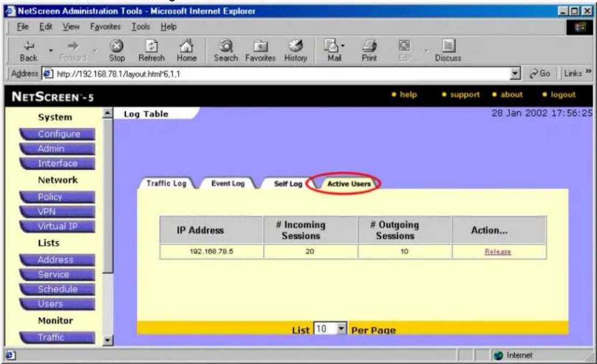The height and width of the screenshot is (364, 597).
Task: Click the about link in header
Action: [x=512, y=95]
